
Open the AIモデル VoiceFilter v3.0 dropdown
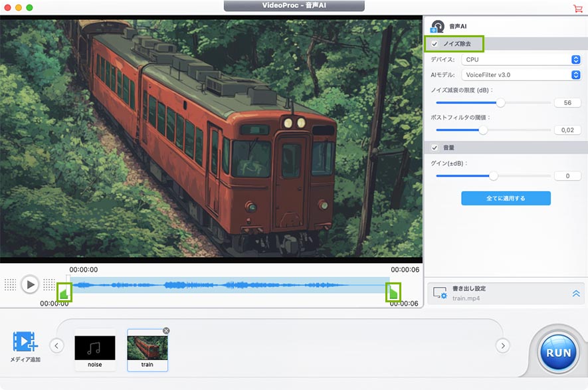coord(521,75)
